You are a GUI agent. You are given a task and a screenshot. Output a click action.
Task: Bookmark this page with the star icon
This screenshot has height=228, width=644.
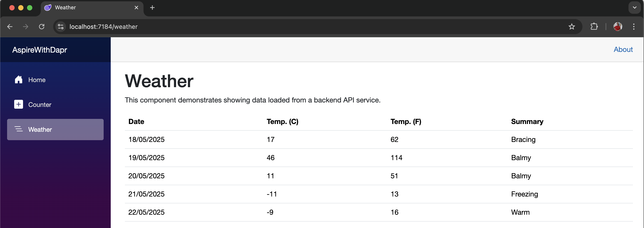point(572,27)
